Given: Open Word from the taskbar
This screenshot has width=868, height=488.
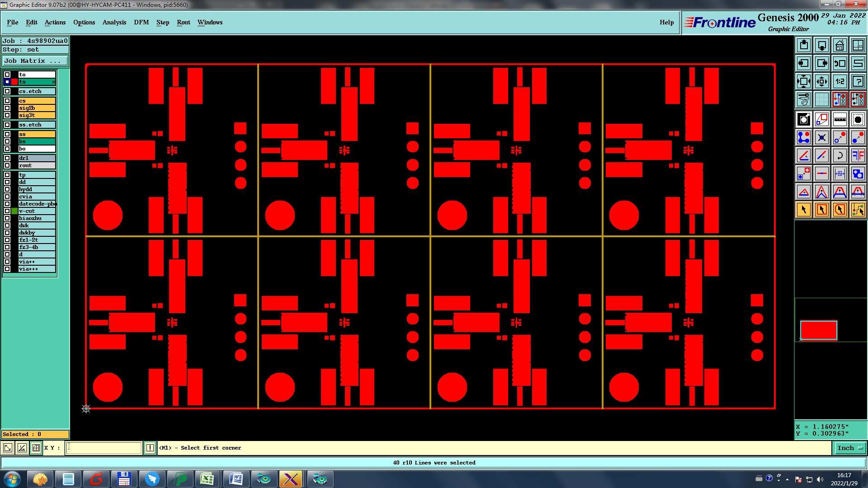Looking at the screenshot, I should pos(236,479).
